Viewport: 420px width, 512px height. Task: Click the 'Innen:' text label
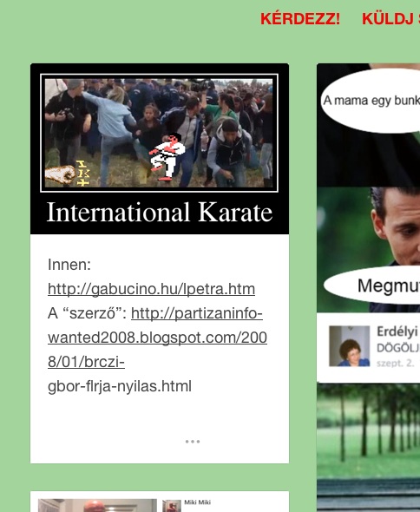click(x=69, y=265)
